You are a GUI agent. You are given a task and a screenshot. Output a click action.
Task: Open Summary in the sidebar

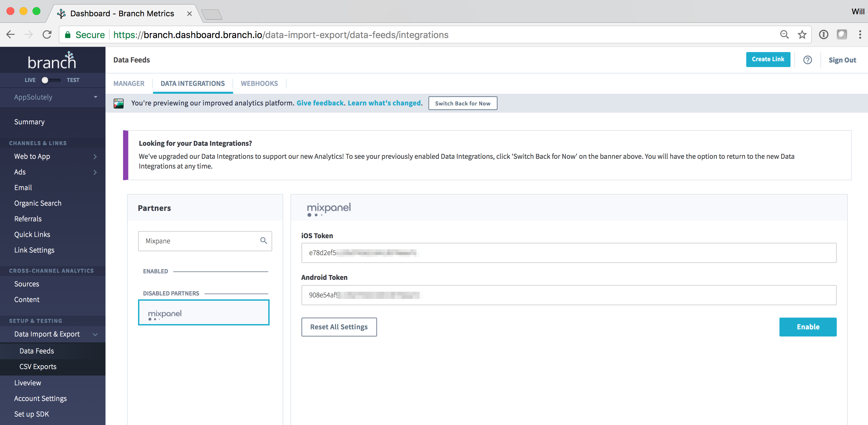point(29,122)
